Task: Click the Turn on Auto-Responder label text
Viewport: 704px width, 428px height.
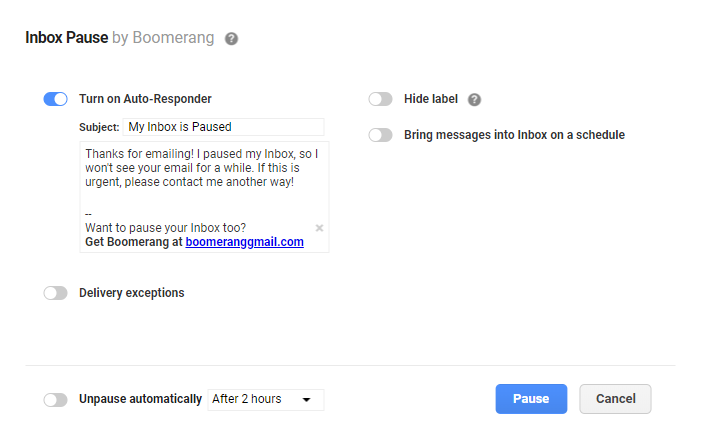Action: pos(145,99)
